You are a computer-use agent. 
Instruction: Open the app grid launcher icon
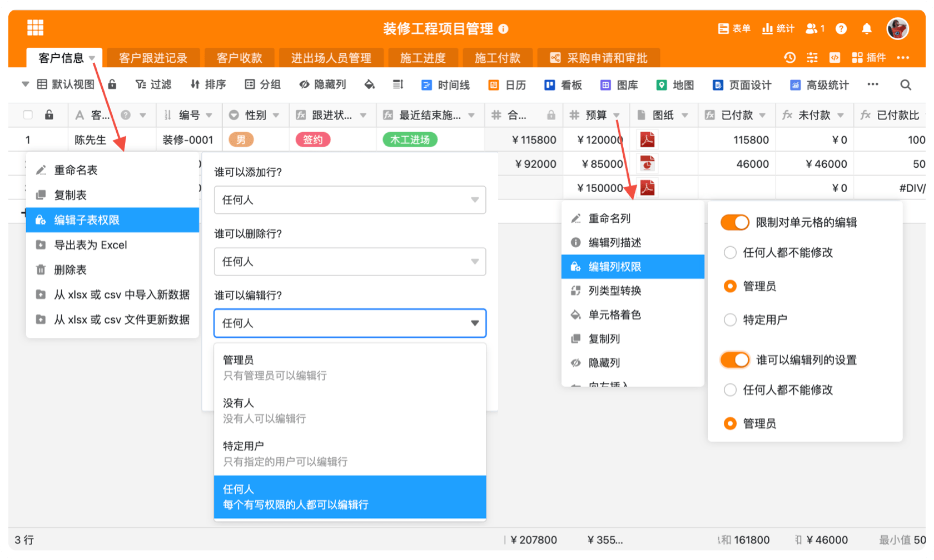coord(35,27)
